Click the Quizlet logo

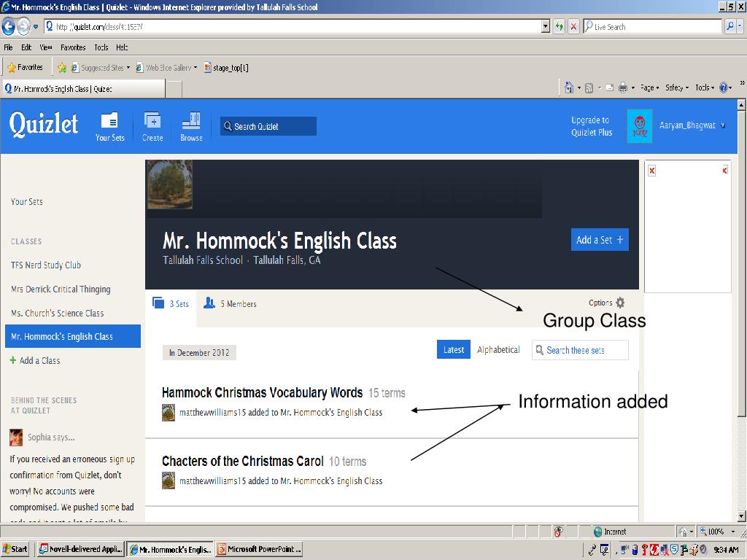(44, 124)
